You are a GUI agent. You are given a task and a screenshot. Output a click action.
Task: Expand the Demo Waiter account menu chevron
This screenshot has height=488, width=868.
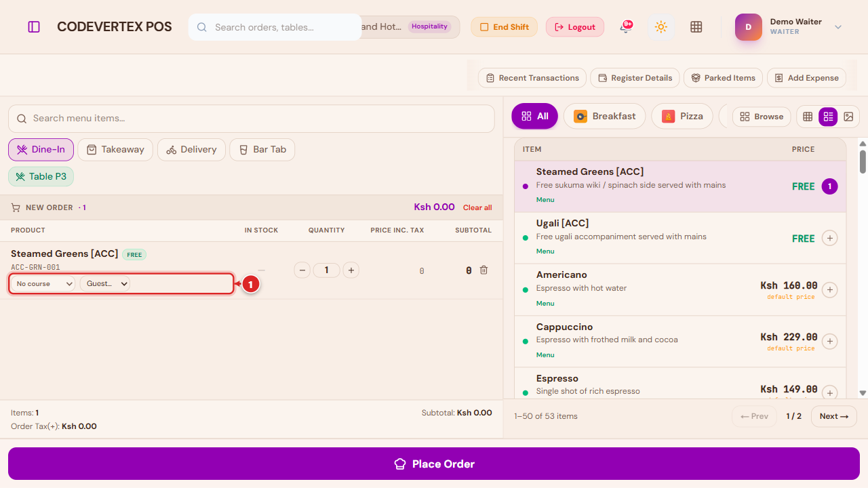[x=838, y=27]
